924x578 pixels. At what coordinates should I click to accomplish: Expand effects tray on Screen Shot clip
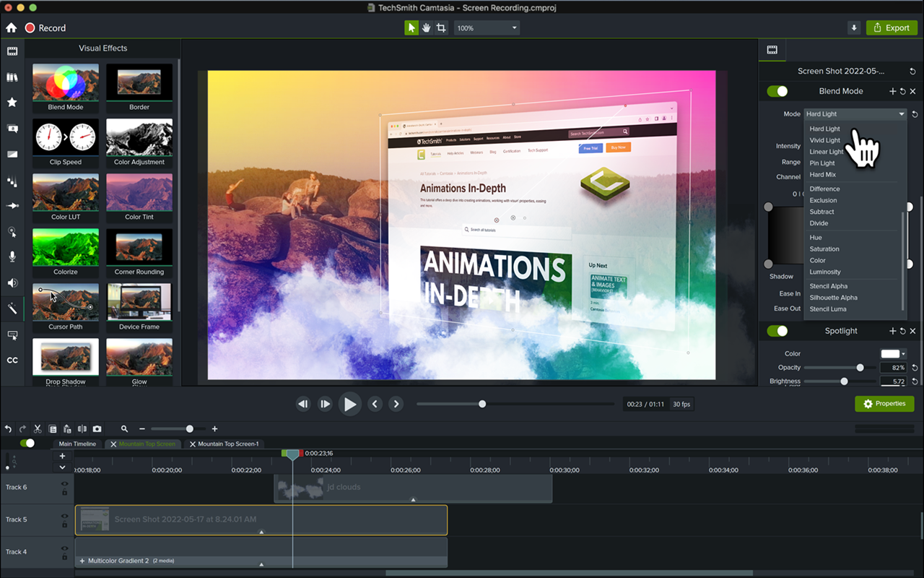[261, 532]
